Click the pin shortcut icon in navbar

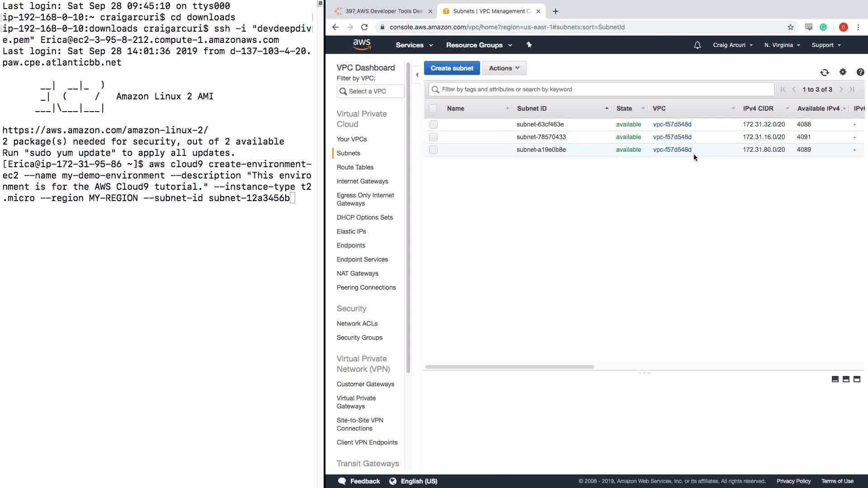[529, 45]
